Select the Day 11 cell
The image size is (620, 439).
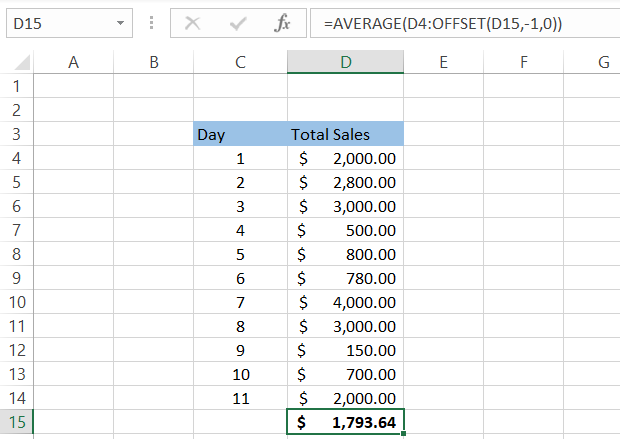pos(240,398)
